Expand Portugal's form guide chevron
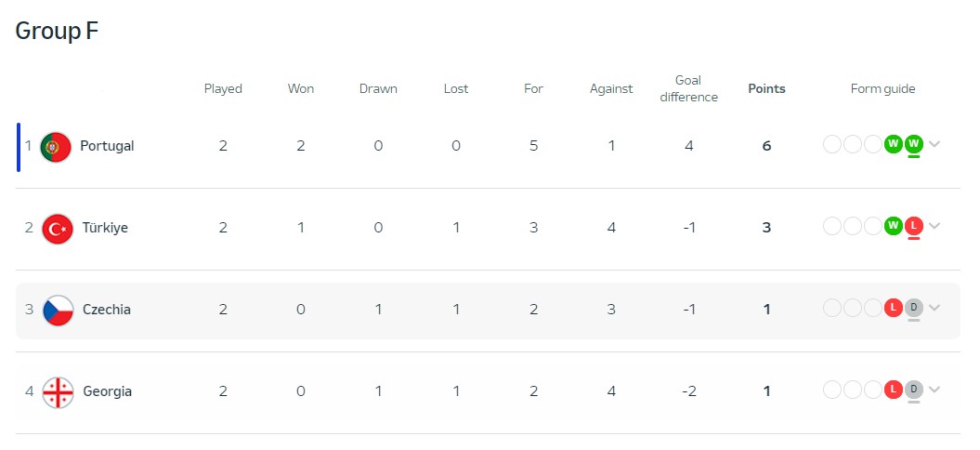Screen dimensions: 980x450 click(934, 144)
